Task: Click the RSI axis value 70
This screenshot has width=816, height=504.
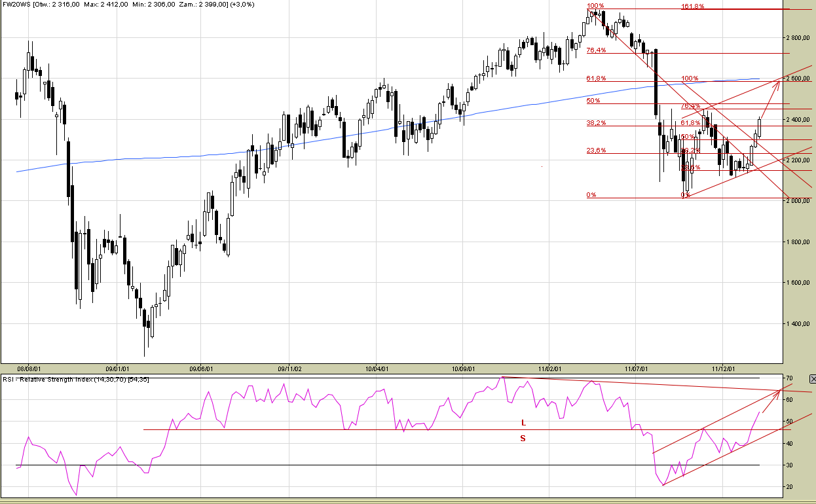Action: click(x=790, y=378)
